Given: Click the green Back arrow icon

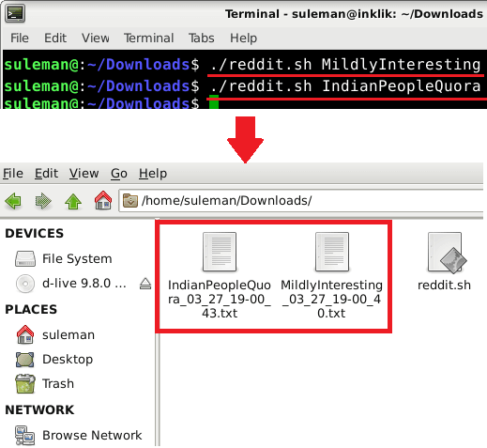Looking at the screenshot, I should pyautogui.click(x=13, y=201).
